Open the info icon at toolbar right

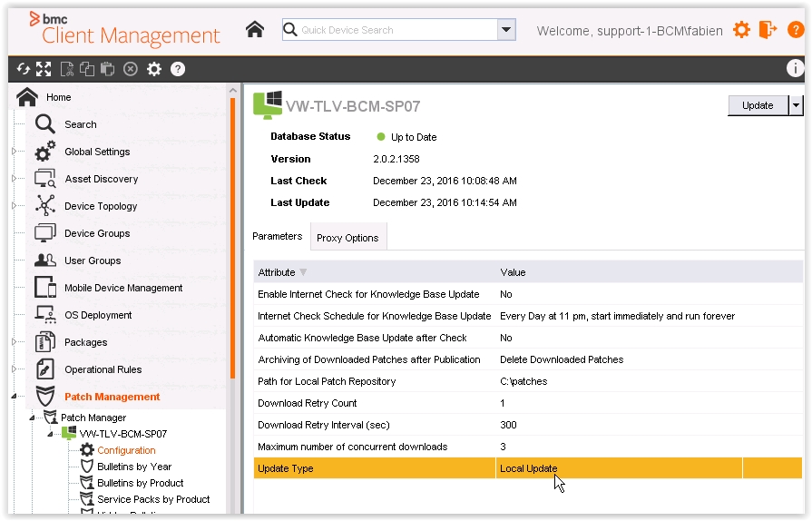(x=795, y=68)
